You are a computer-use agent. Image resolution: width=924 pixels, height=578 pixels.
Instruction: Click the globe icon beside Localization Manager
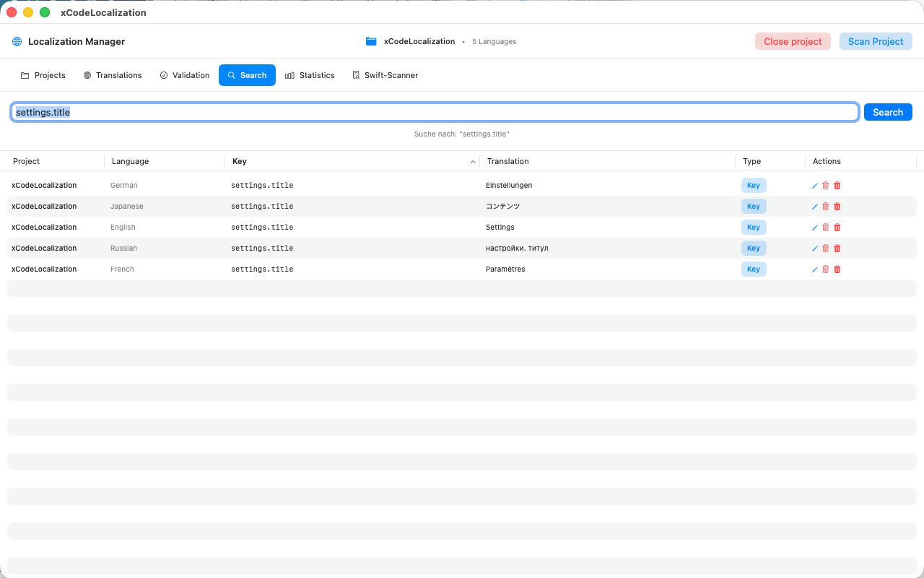(16, 41)
